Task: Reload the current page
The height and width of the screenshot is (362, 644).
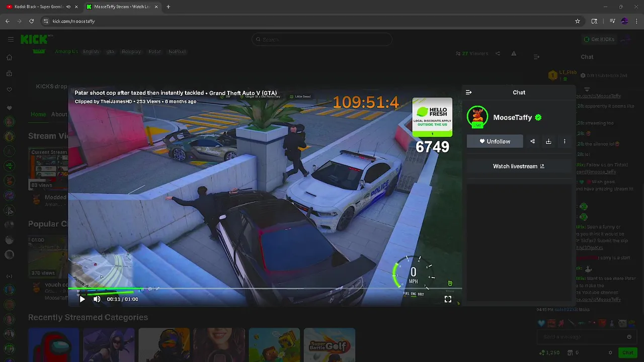Action: 31,21
